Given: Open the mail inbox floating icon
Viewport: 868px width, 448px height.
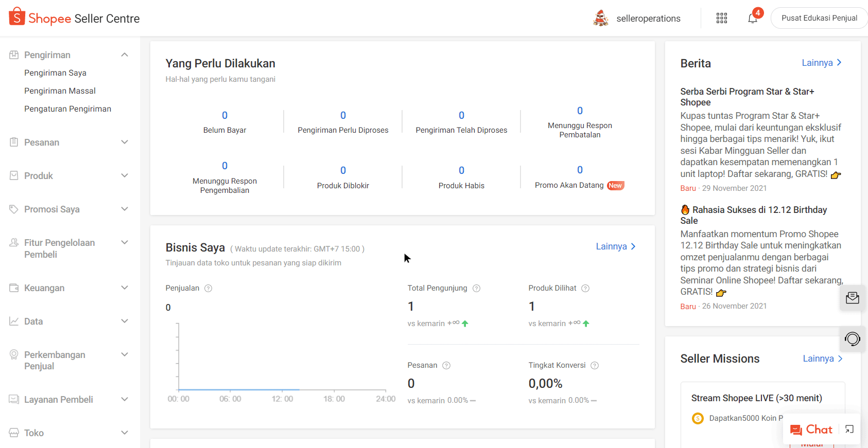Looking at the screenshot, I should click(x=852, y=298).
